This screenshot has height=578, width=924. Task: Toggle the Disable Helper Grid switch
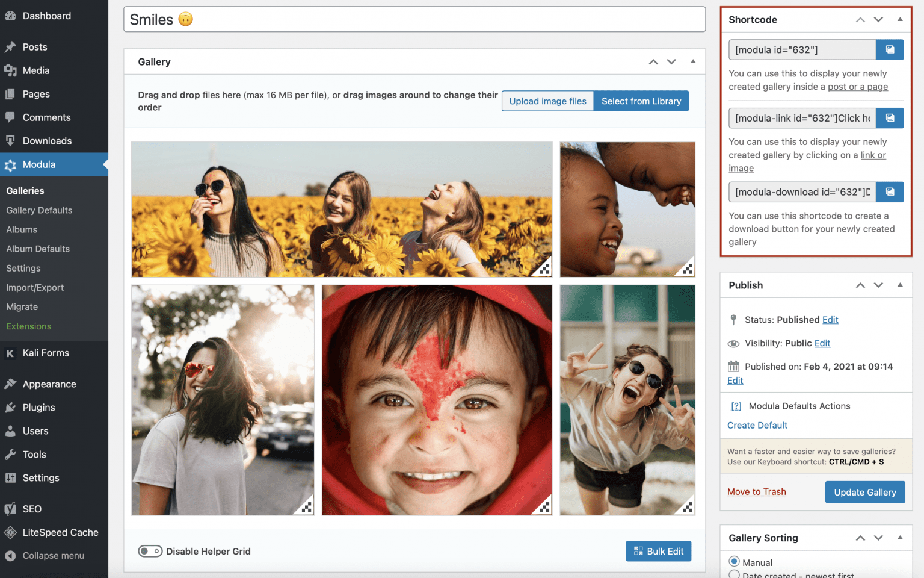[x=150, y=551]
